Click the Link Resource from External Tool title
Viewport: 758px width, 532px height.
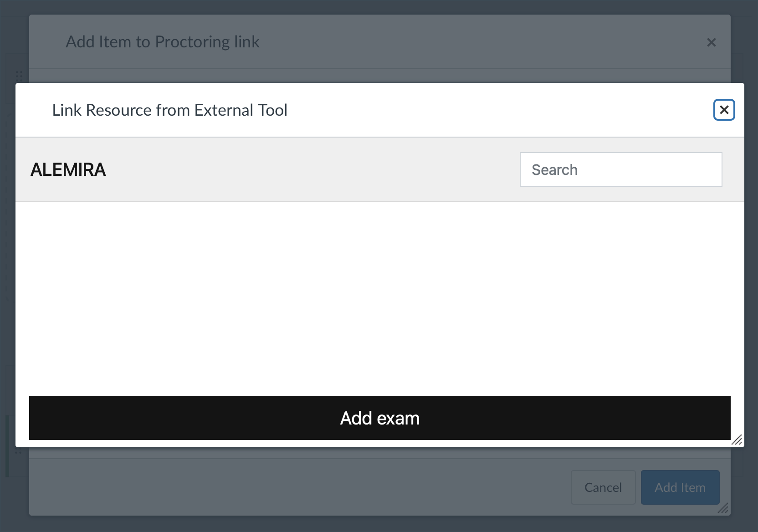(x=169, y=110)
